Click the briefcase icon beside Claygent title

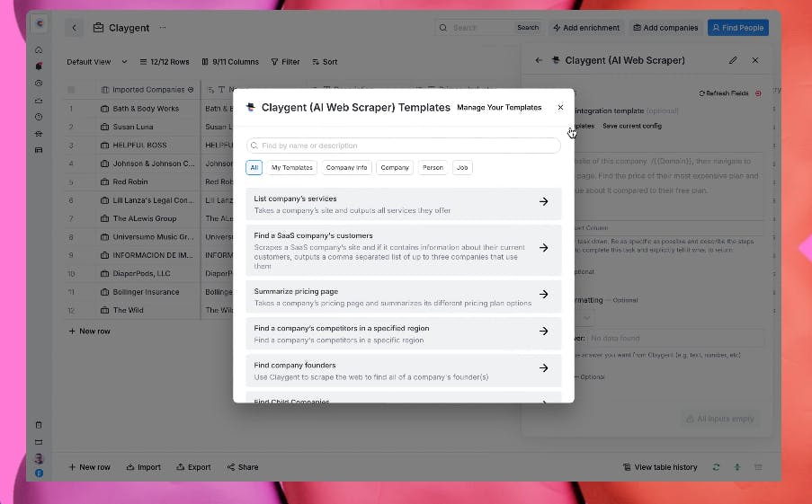pyautogui.click(x=98, y=28)
